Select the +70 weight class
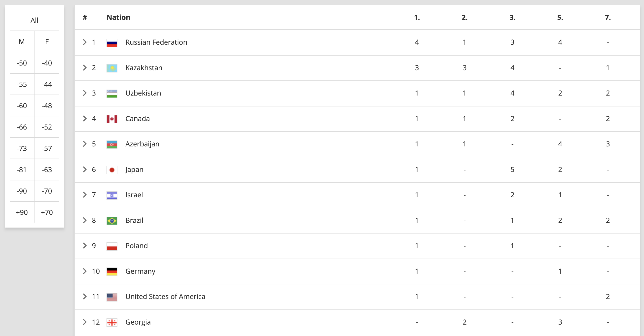The image size is (644, 336). [47, 212]
